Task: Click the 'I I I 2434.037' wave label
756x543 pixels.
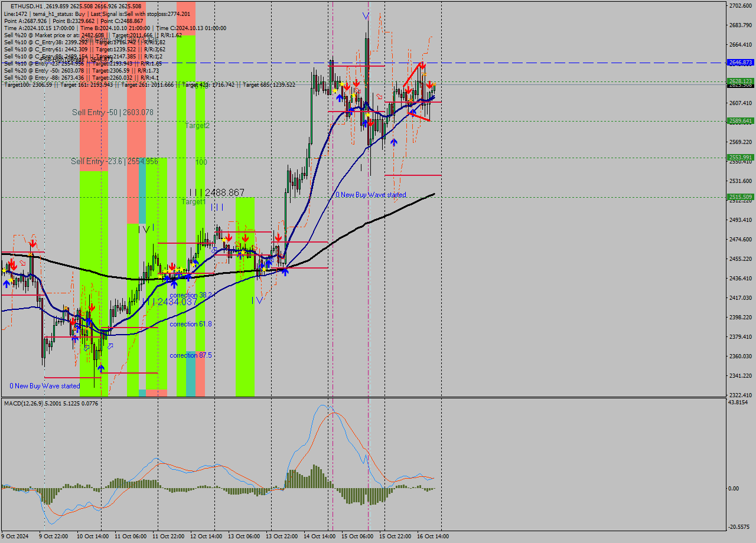Action: pos(170,302)
